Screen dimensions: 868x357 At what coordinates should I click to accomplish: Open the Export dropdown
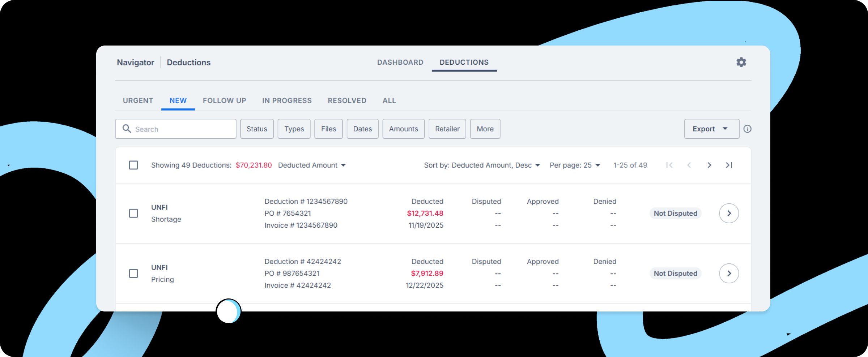coord(711,129)
